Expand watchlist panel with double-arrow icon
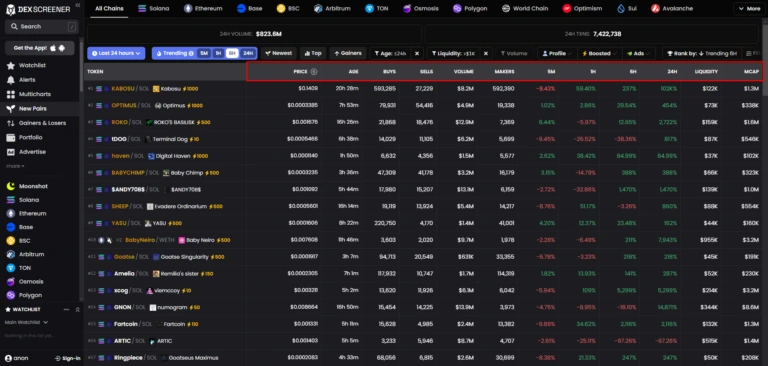 [x=77, y=310]
